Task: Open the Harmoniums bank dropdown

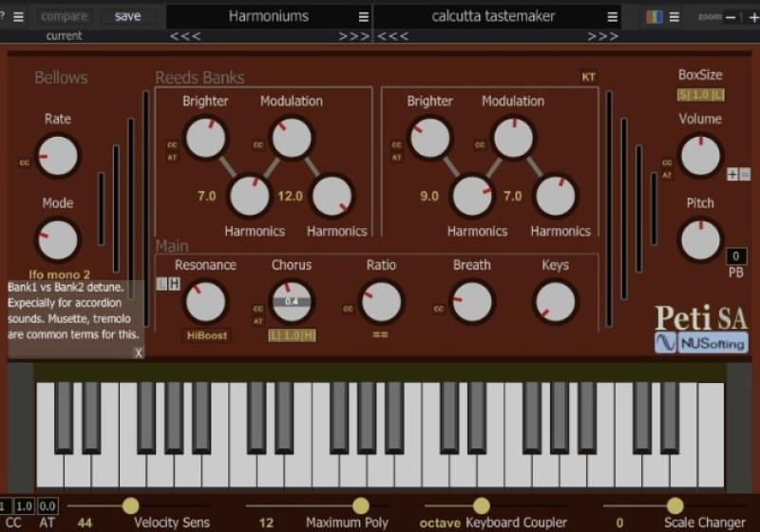Action: click(269, 16)
